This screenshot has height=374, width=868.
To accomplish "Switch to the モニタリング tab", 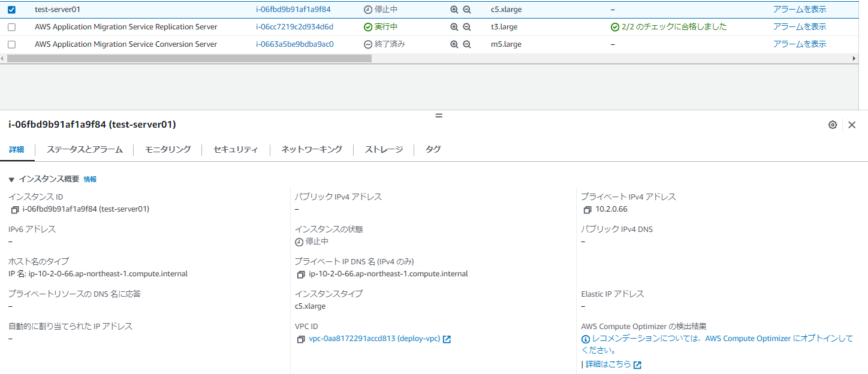I will pos(168,150).
